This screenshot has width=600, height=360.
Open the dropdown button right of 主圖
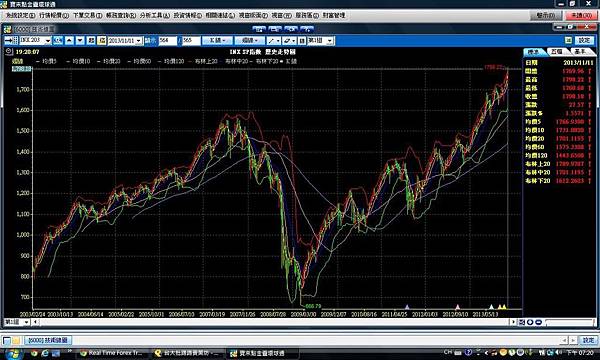pyautogui.click(x=249, y=41)
